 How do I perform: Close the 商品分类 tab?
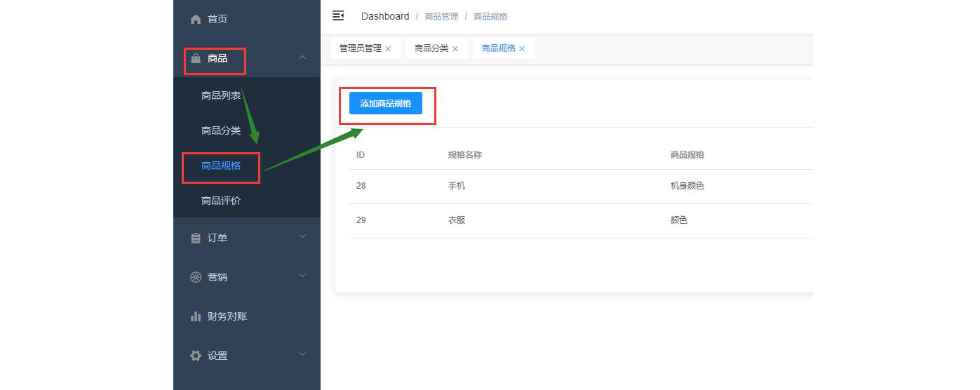click(455, 49)
